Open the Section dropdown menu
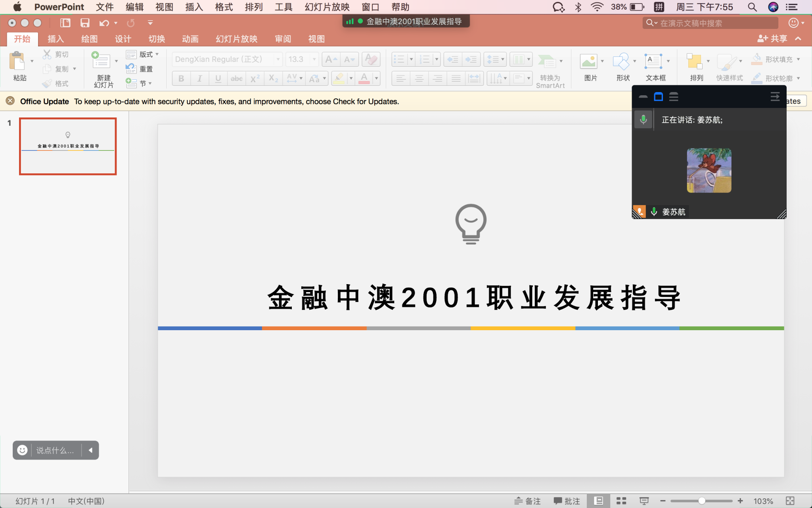The image size is (812, 508). pyautogui.click(x=150, y=83)
